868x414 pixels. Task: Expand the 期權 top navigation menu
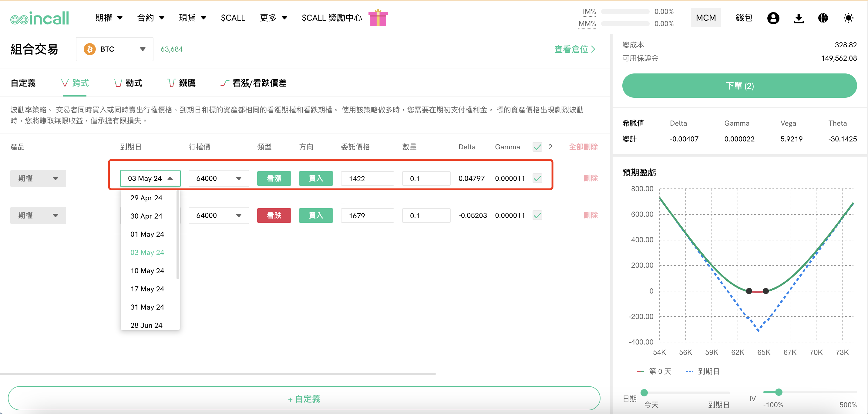(x=109, y=18)
